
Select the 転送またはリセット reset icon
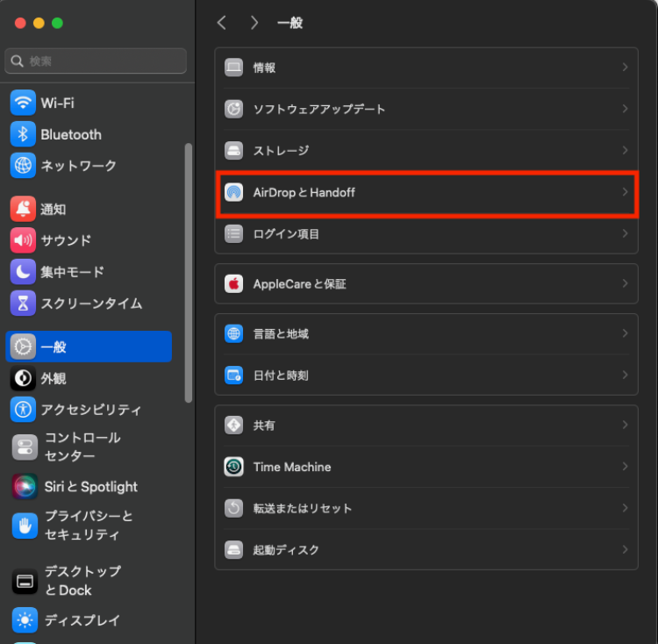coord(233,508)
